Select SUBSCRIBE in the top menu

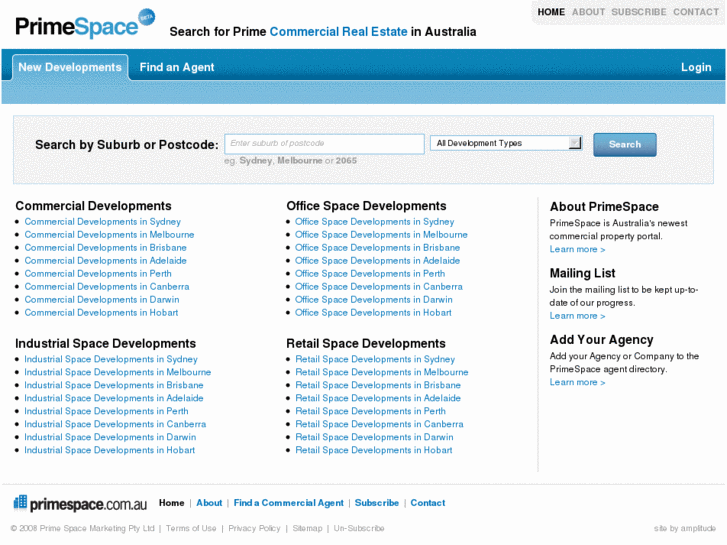tap(638, 12)
